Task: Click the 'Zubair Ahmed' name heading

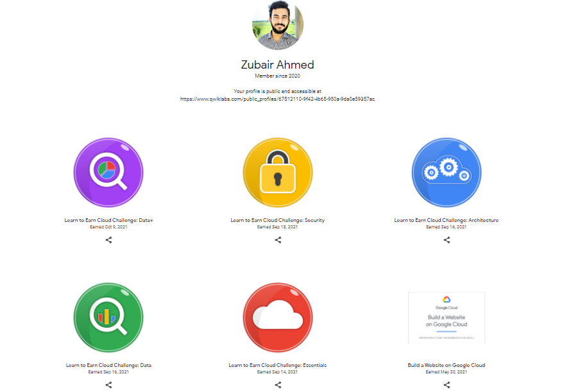Action: (278, 65)
